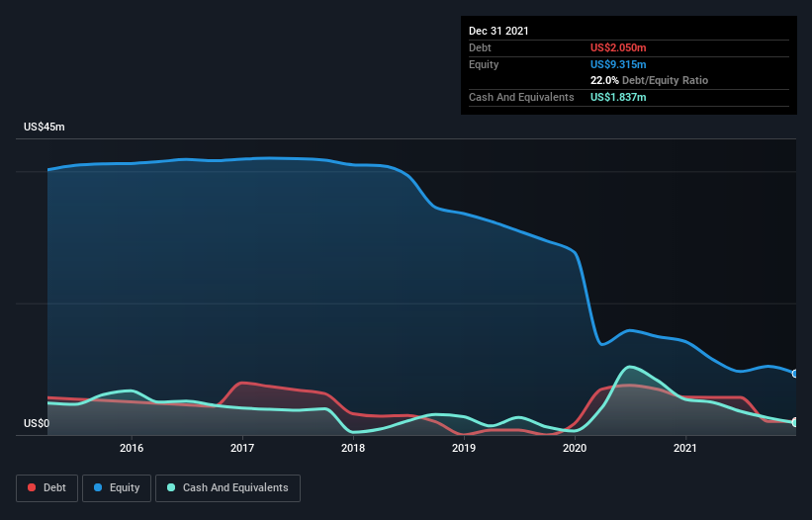Toggle the Debt legend button
The height and width of the screenshot is (520, 812).
(x=47, y=488)
